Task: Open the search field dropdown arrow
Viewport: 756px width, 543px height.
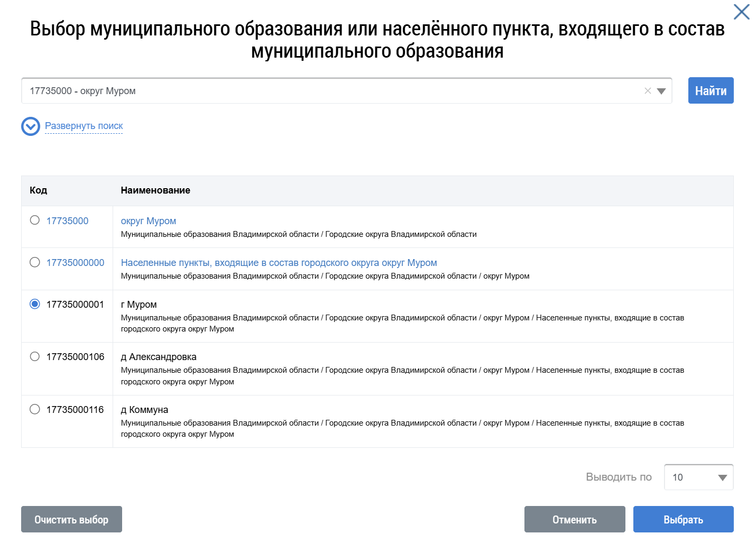Action: click(661, 90)
